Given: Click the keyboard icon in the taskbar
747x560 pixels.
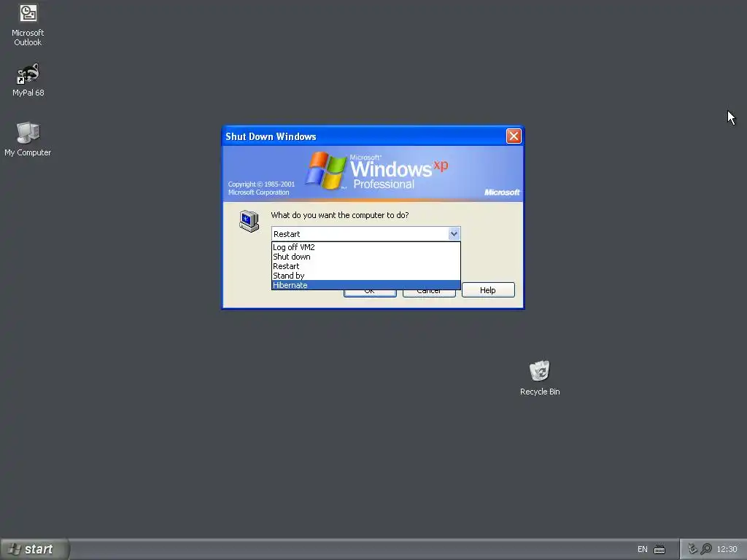Looking at the screenshot, I should [659, 550].
